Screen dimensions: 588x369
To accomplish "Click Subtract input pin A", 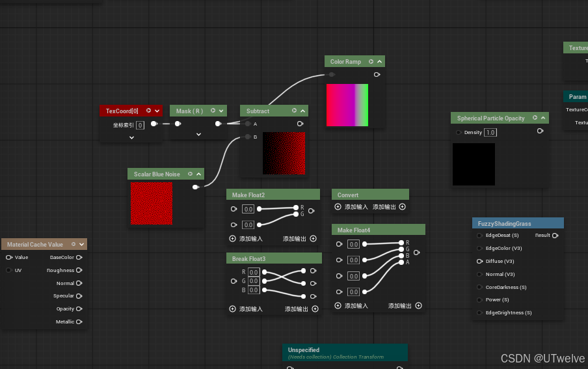I will coord(248,124).
